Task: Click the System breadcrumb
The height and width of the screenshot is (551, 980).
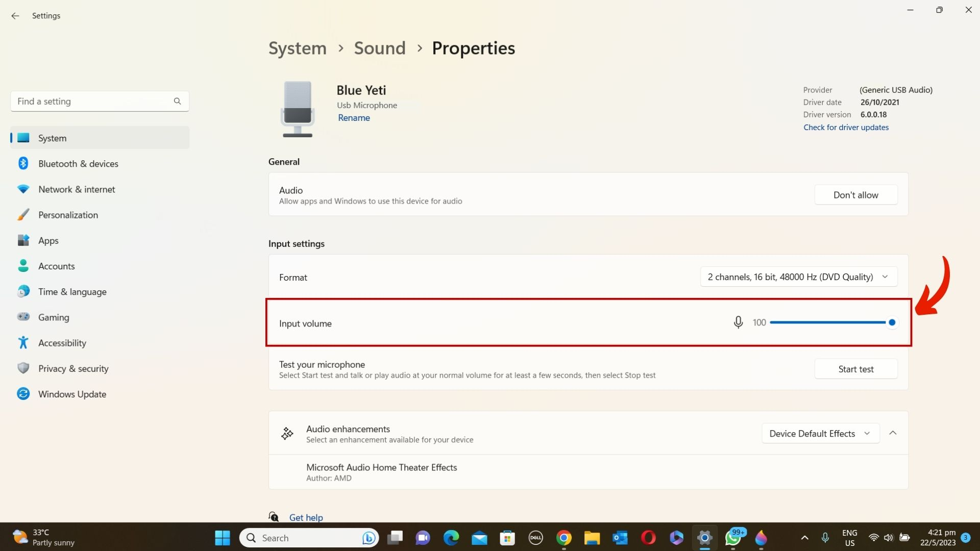Action: 298,48
